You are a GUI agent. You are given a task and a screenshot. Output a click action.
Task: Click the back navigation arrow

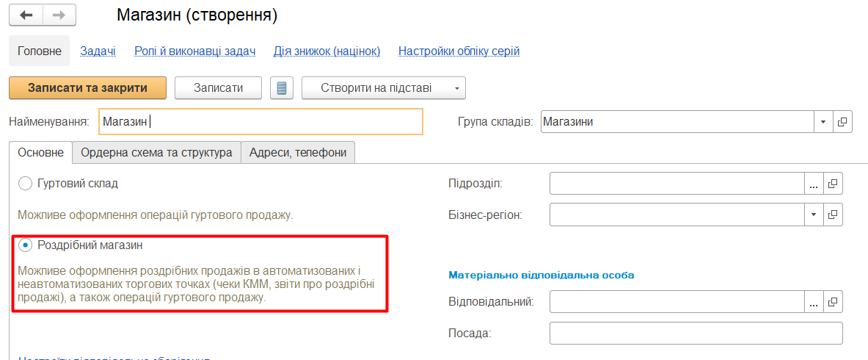[x=26, y=15]
